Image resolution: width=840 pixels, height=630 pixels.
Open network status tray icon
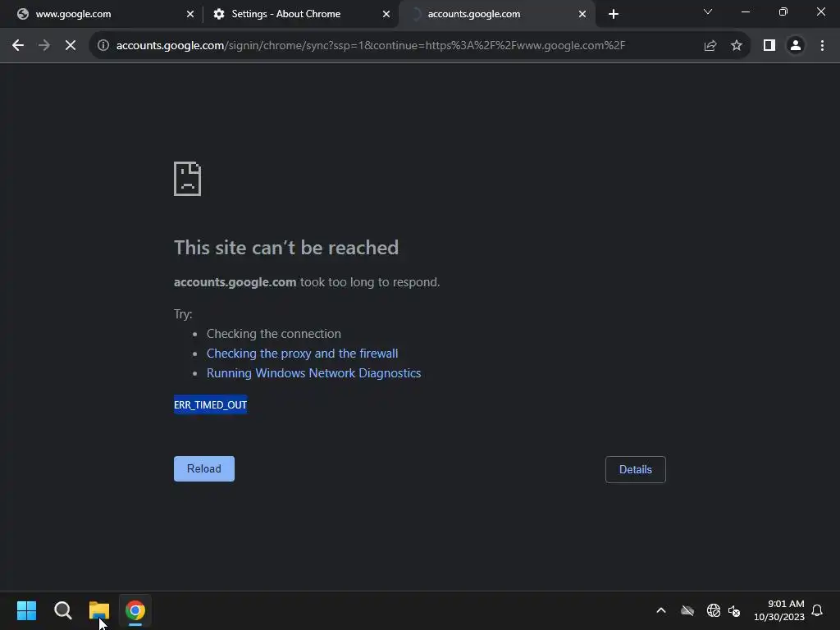pyautogui.click(x=714, y=610)
